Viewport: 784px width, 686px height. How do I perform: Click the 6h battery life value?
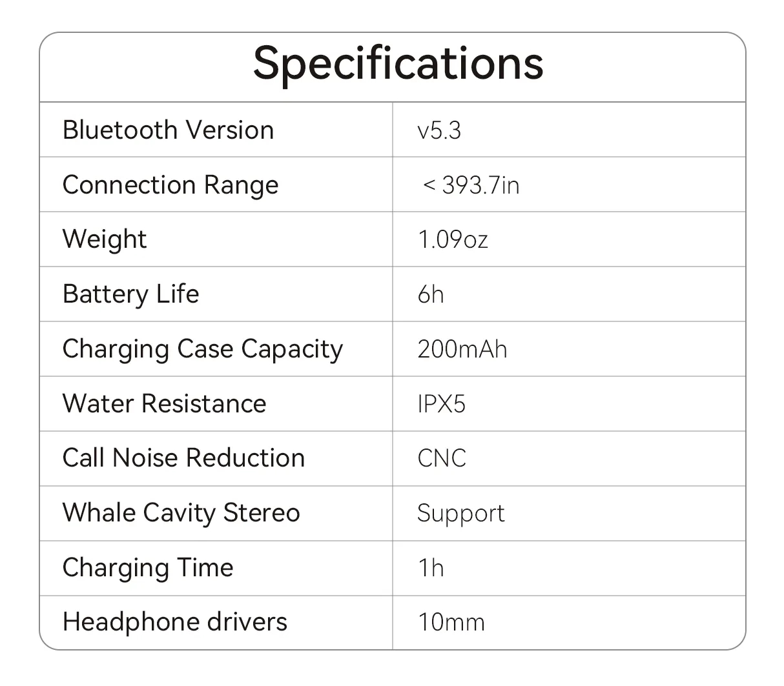[x=431, y=294]
